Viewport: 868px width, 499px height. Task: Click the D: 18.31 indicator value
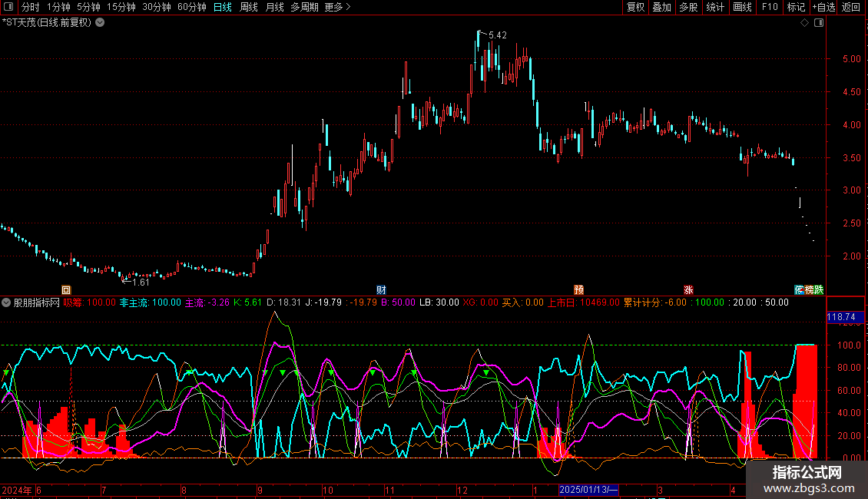[x=283, y=302]
